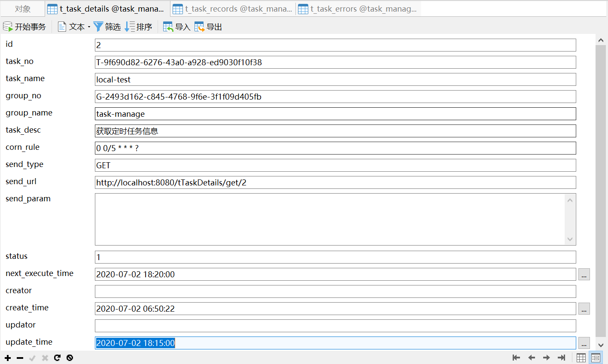Go to the previous record
608x364 pixels.
tap(532, 358)
